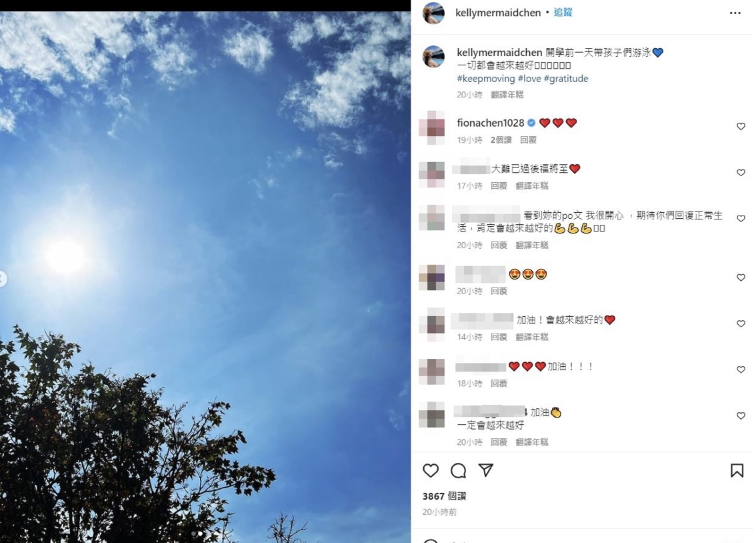756x543 pixels.
Task: Save post with bookmark icon
Action: [737, 470]
